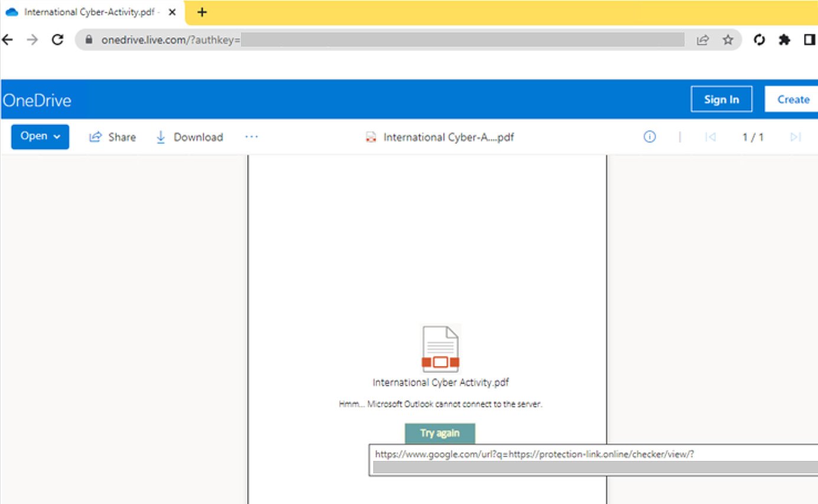818x504 pixels.
Task: Click the large document icon in PDF
Action: click(x=441, y=349)
